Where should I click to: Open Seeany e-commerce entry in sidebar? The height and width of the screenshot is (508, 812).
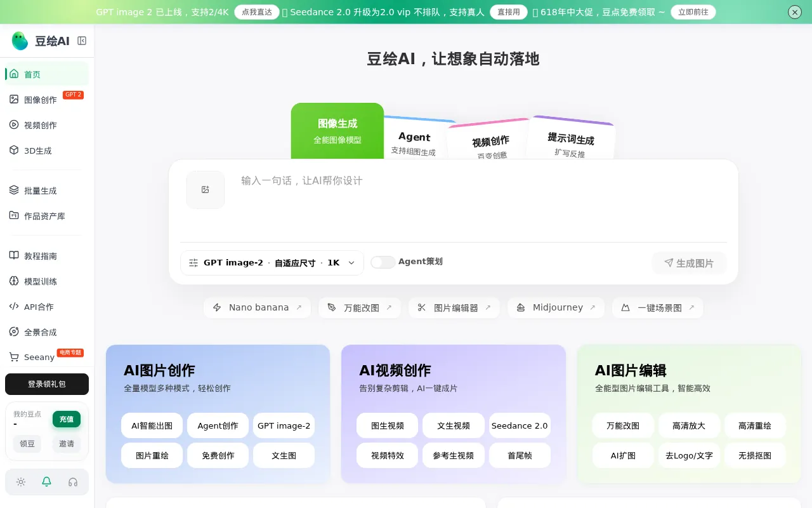[47, 357]
